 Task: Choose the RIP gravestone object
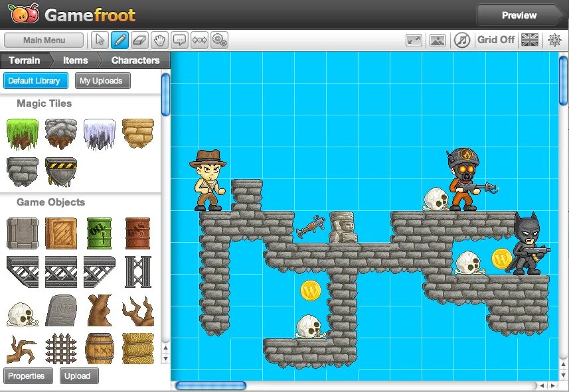[61, 310]
